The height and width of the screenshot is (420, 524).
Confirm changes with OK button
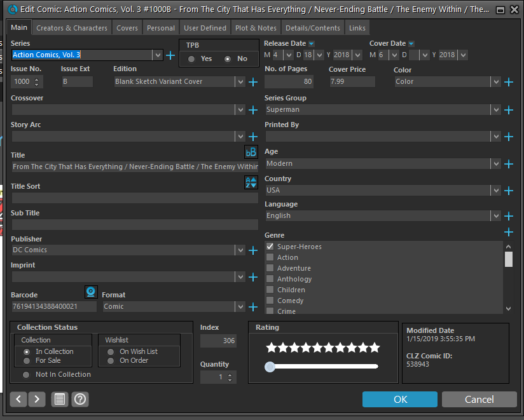[400, 399]
